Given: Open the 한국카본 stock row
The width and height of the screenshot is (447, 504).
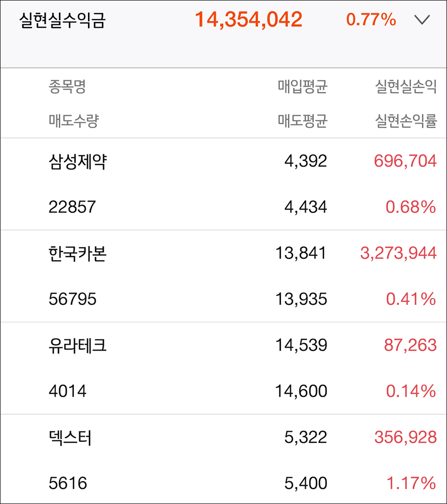Looking at the screenshot, I should 223,276.
